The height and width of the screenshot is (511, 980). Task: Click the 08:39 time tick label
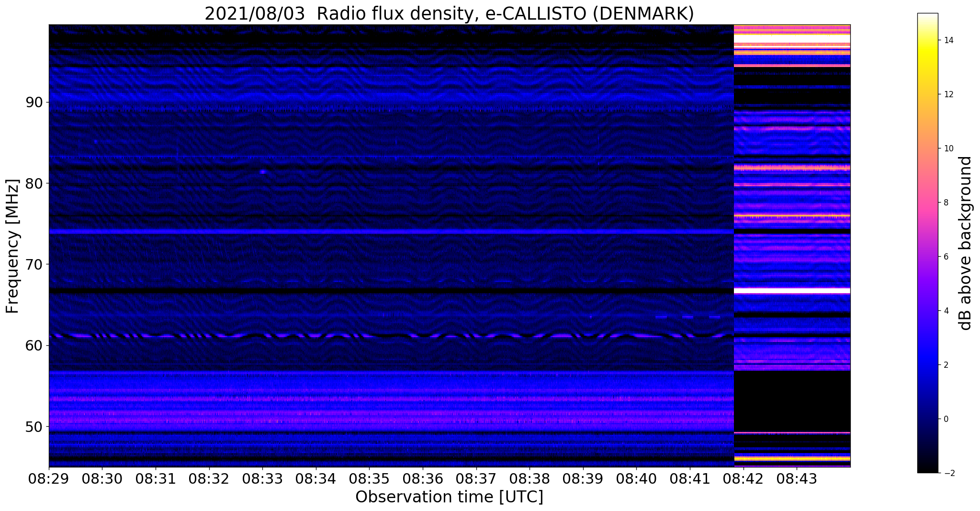[583, 479]
